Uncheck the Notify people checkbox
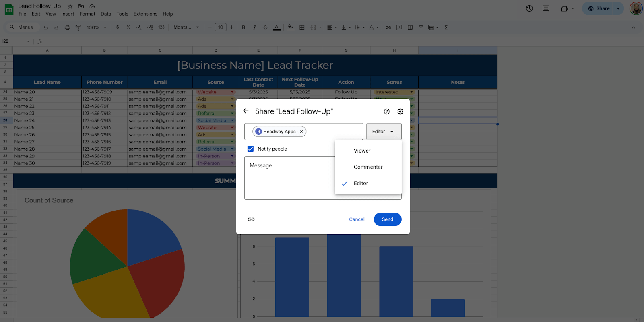The width and height of the screenshot is (644, 322). 250,149
